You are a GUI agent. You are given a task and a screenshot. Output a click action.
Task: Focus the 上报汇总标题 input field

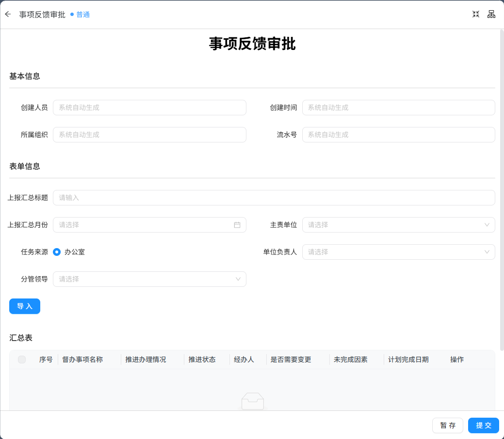[x=274, y=198]
